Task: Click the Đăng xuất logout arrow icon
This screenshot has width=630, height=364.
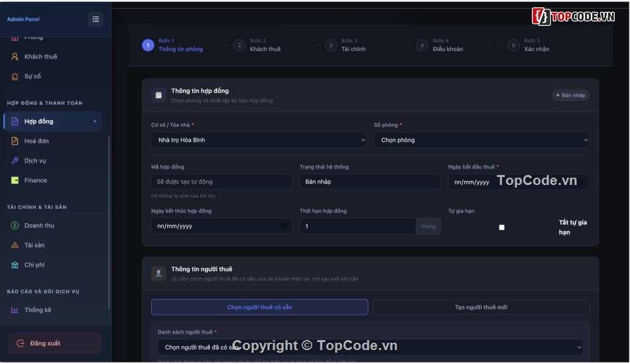Action: coord(21,343)
